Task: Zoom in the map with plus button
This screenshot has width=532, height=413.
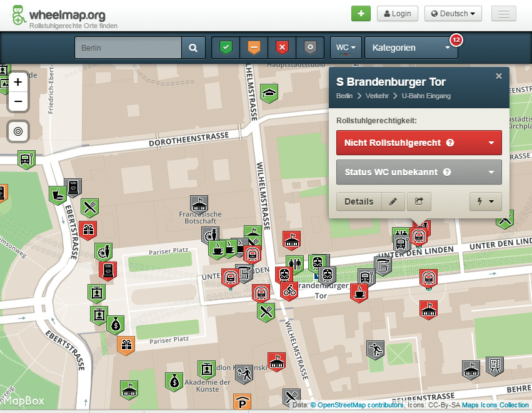Action: [x=18, y=82]
